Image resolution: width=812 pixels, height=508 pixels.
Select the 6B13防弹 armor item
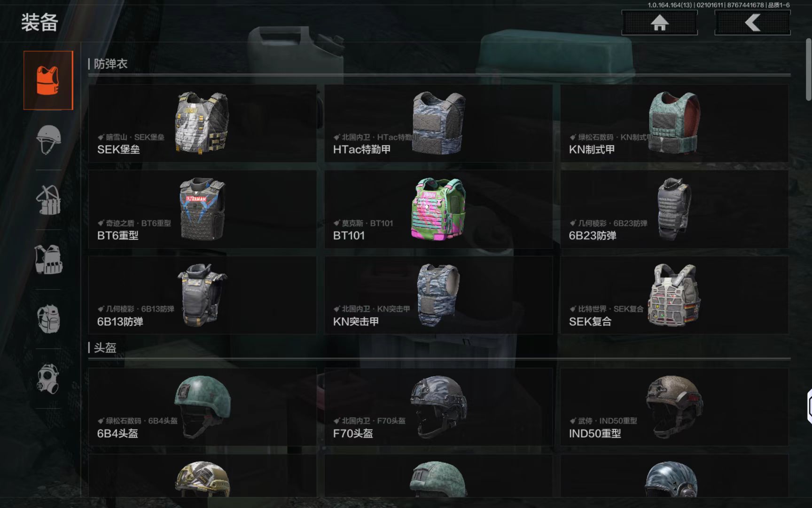point(203,295)
